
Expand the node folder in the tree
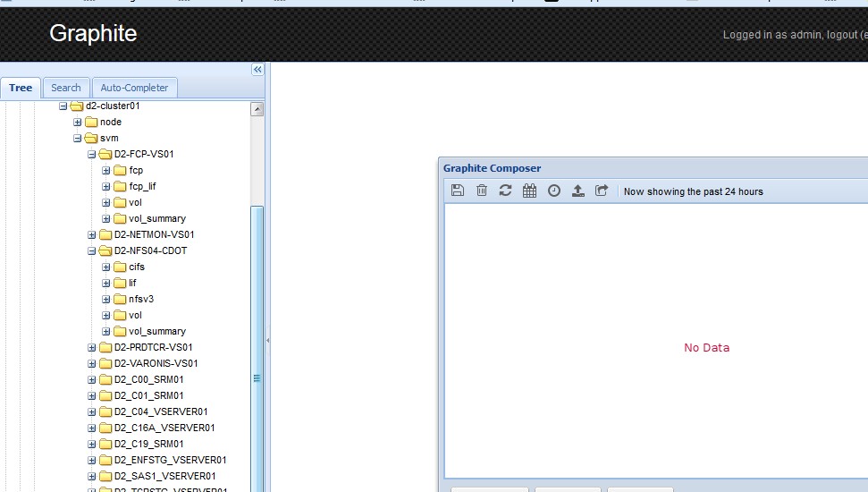(x=78, y=122)
